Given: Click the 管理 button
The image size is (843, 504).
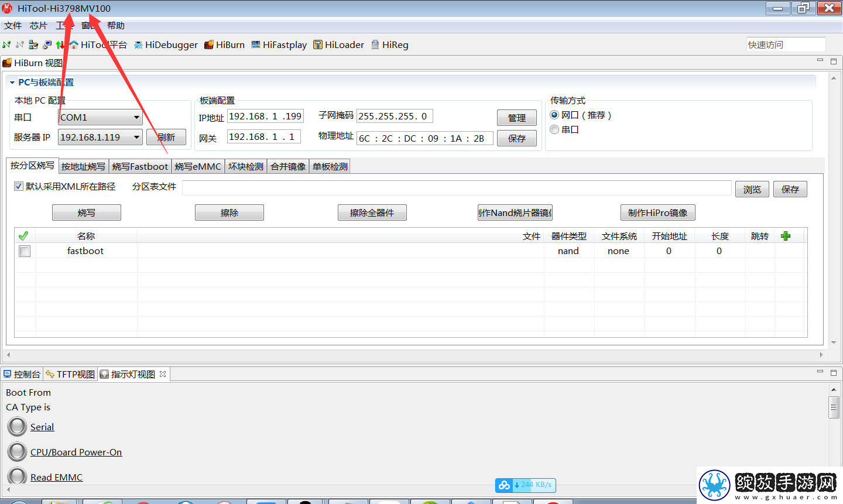Looking at the screenshot, I should click(517, 118).
